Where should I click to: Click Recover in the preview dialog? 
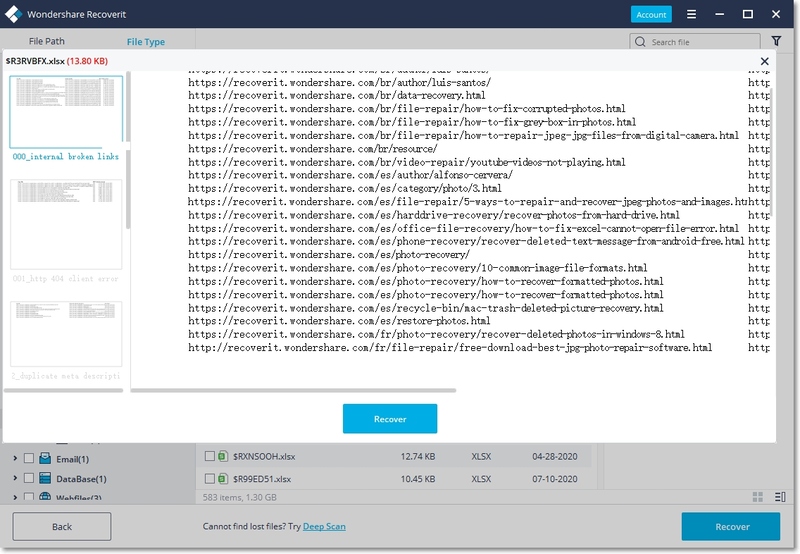coord(390,419)
